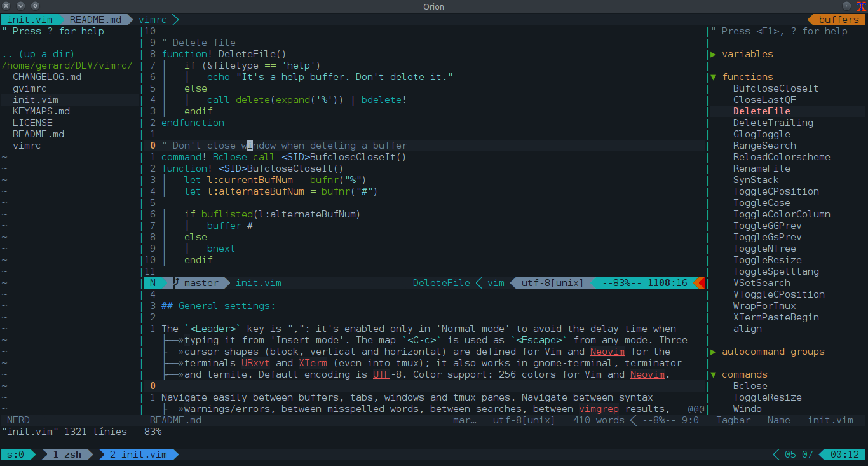
Task: Open vimrc in the NERDTree list
Action: (27, 146)
